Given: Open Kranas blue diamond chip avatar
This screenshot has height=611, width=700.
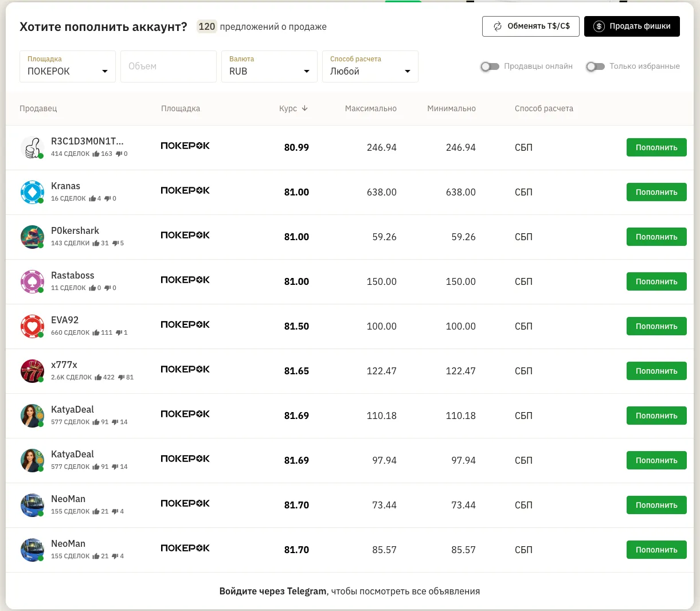Looking at the screenshot, I should tap(32, 192).
